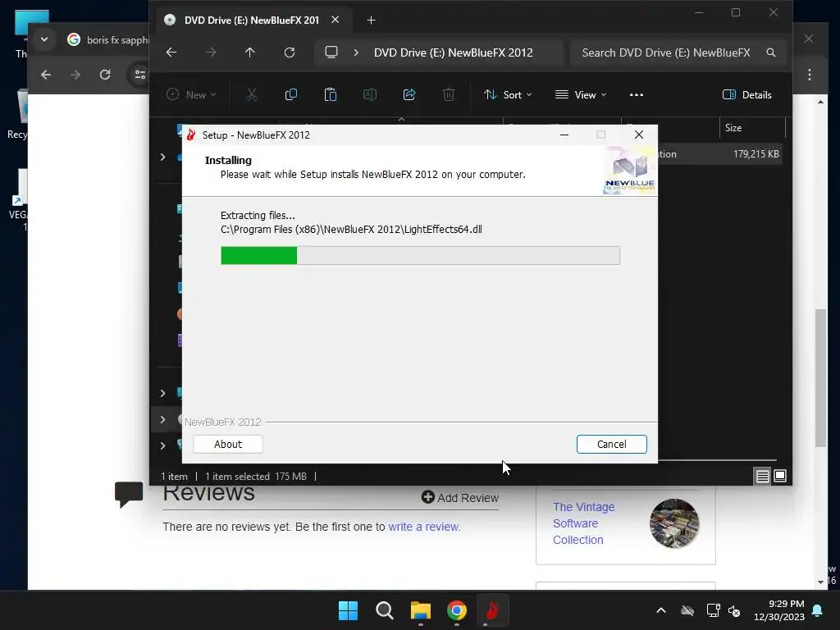
Task: Go forward in the Chrome window
Action: pos(75,75)
